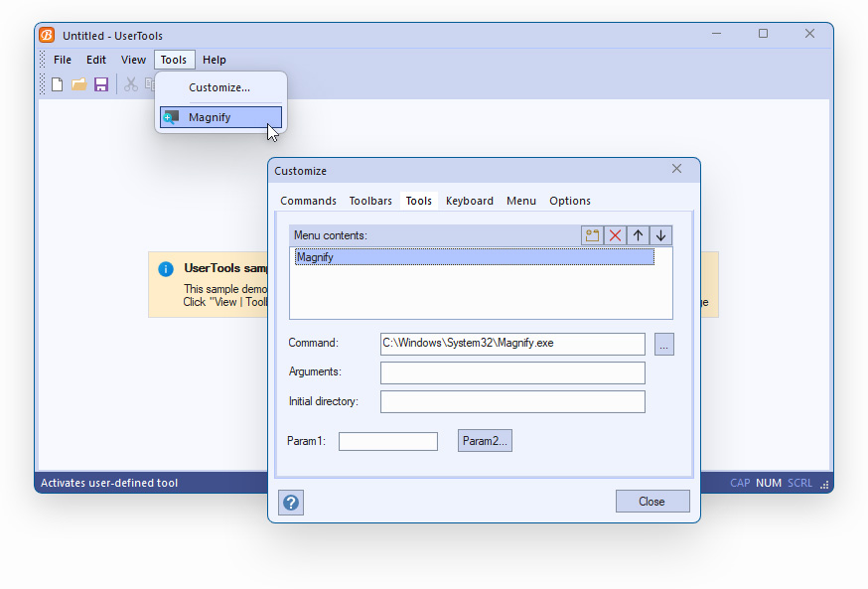Switch to the Toolbars tab
Viewport: 868px width, 589px height.
[370, 201]
